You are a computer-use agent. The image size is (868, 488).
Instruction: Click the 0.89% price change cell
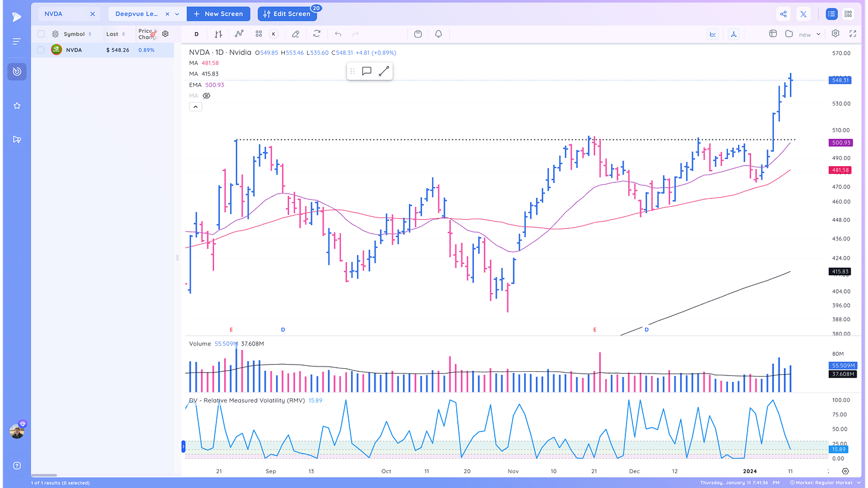pyautogui.click(x=147, y=50)
